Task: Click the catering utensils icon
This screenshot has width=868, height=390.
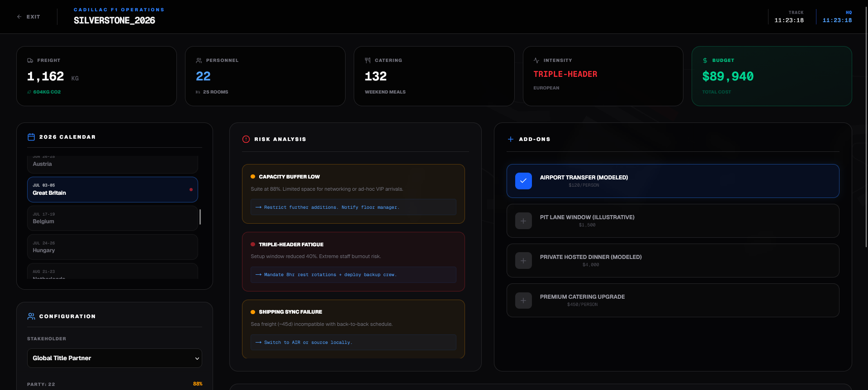Action: tap(368, 61)
